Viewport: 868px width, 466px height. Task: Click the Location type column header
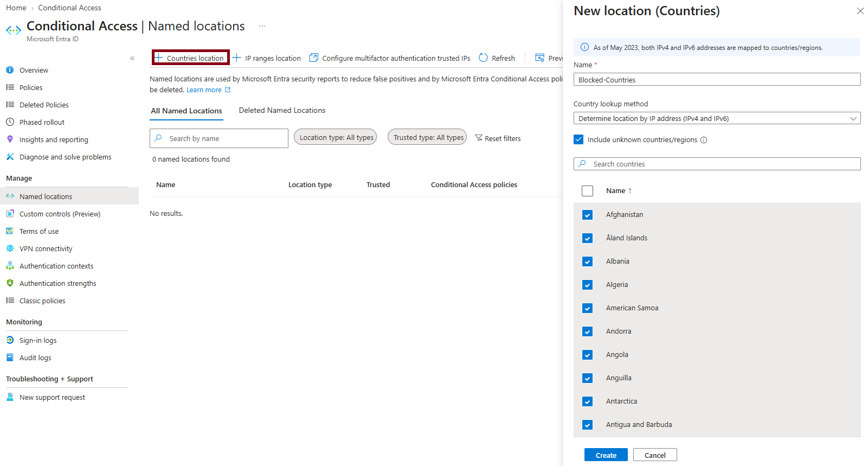pyautogui.click(x=310, y=185)
